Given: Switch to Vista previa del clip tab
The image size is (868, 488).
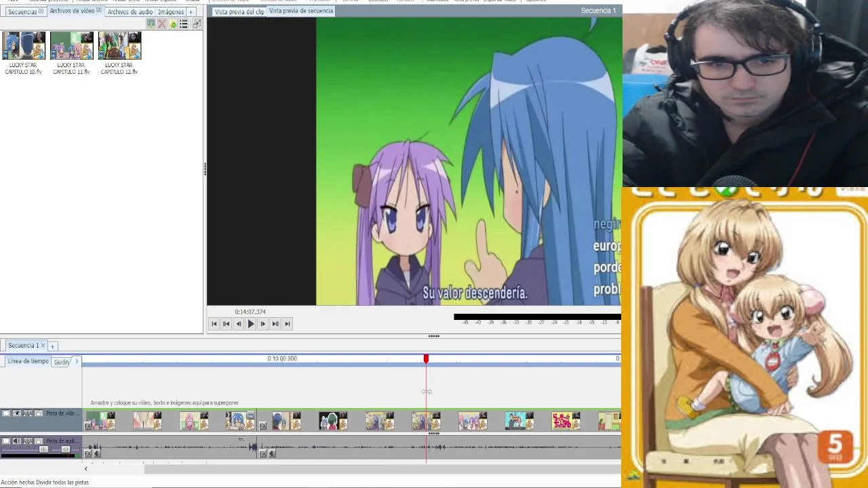Looking at the screenshot, I should click(x=239, y=12).
